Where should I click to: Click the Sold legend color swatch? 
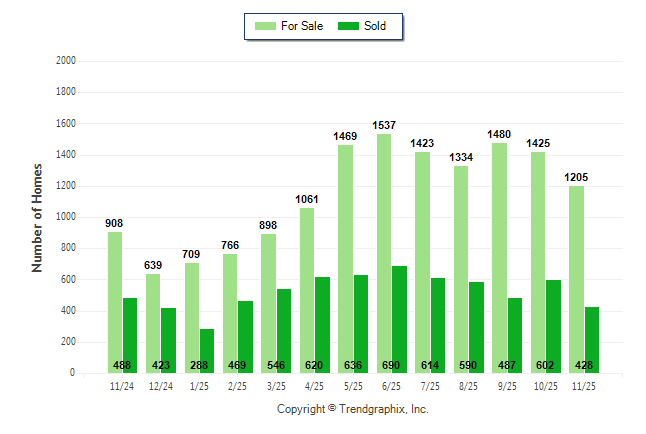pyautogui.click(x=350, y=26)
